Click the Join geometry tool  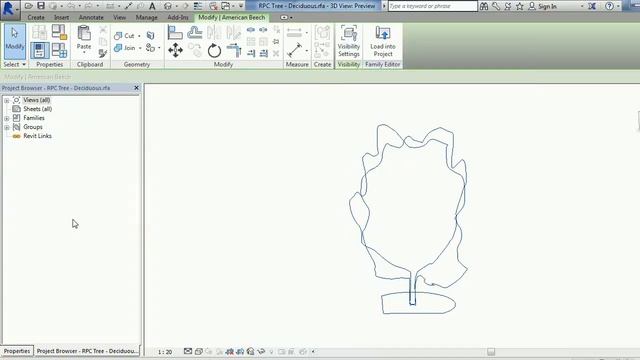coord(125,48)
